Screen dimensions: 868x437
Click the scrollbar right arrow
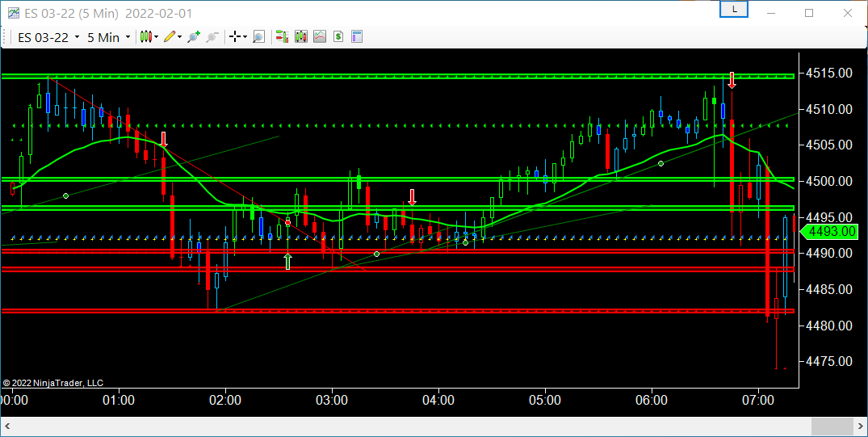(x=860, y=426)
